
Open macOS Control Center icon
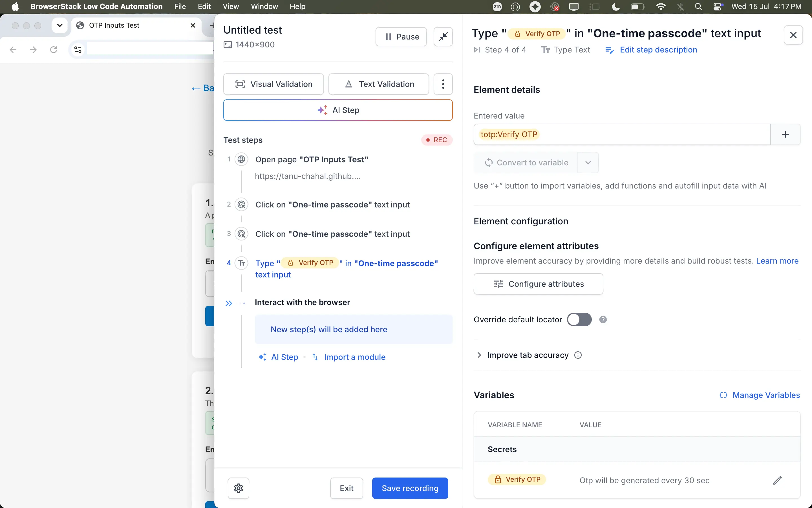pos(718,6)
